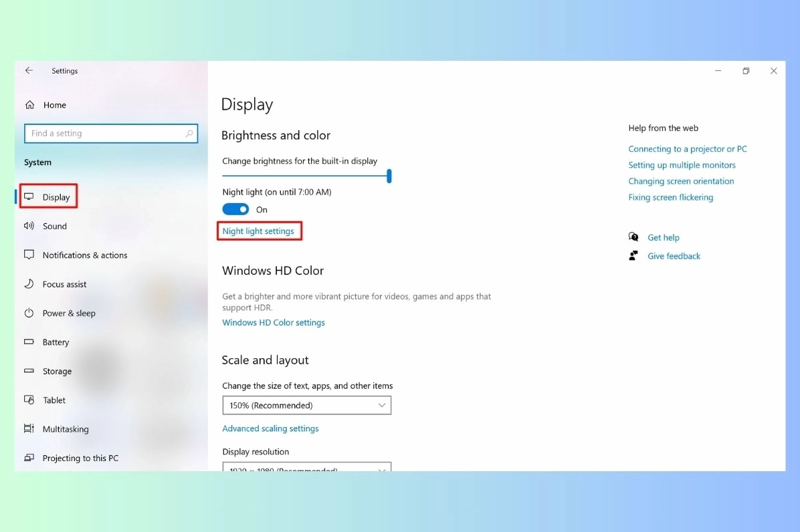
Task: Click the search magnifier icon
Action: [x=189, y=134]
